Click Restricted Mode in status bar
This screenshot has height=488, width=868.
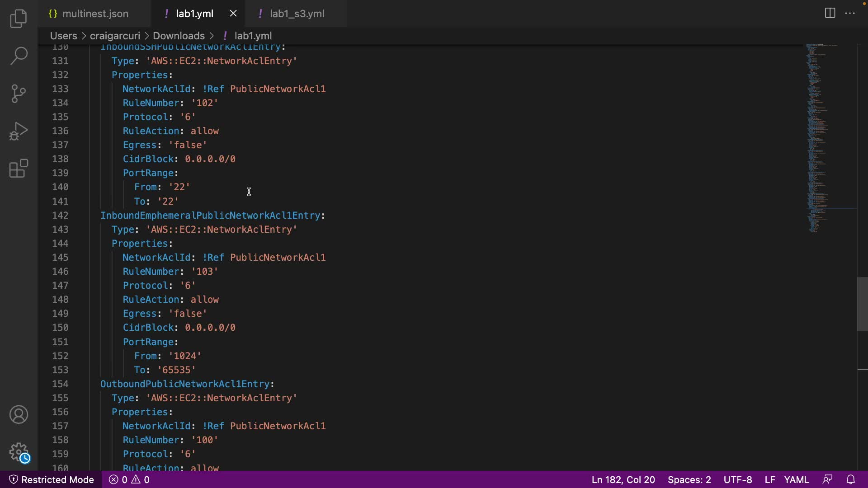(x=52, y=479)
